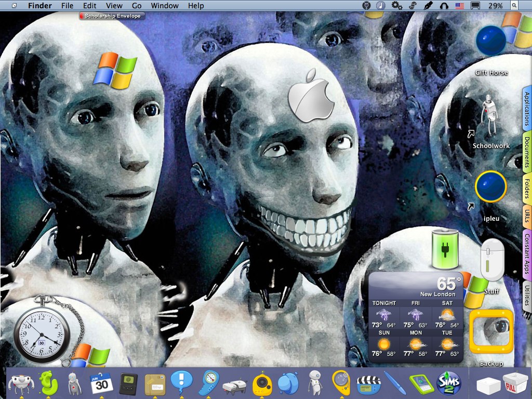Click the New London weather widget temperature
Image resolution: width=532 pixels, height=399 pixels.
tap(448, 284)
